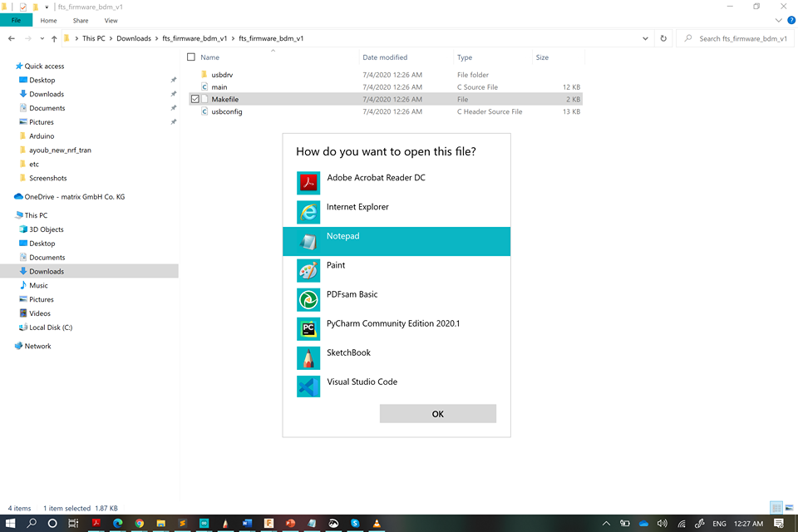Open the Screenshots folder in sidebar
Viewport: 798px width, 532px height.
click(48, 178)
